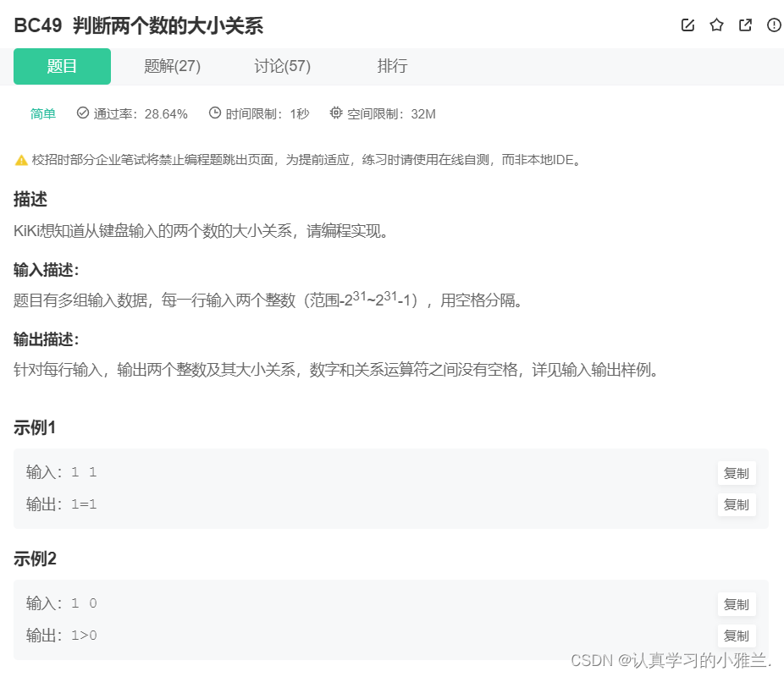Favorite the problem with the star icon
The height and width of the screenshot is (677, 784).
point(716,25)
